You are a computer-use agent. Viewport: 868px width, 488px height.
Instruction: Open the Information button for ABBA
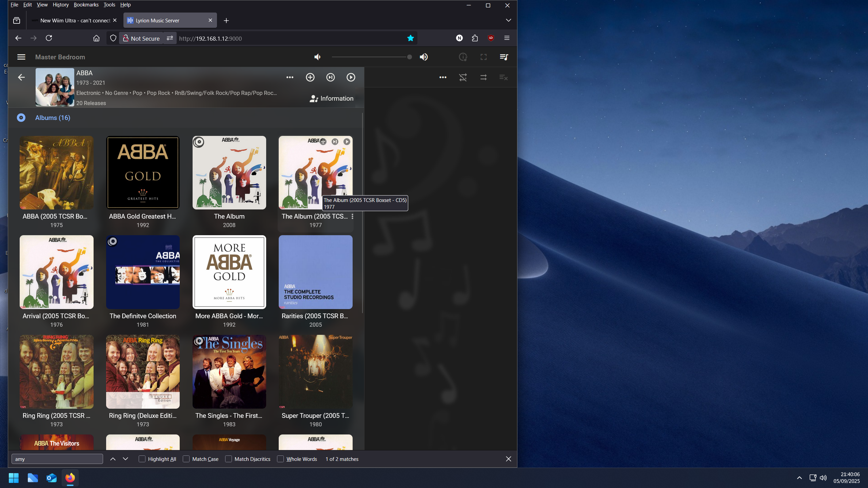331,98
